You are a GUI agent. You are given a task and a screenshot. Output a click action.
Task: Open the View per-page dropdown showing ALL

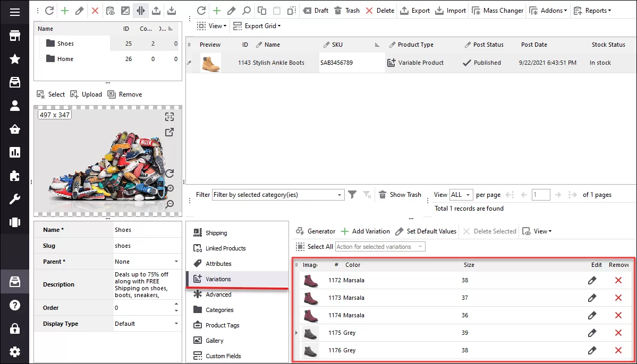point(461,194)
